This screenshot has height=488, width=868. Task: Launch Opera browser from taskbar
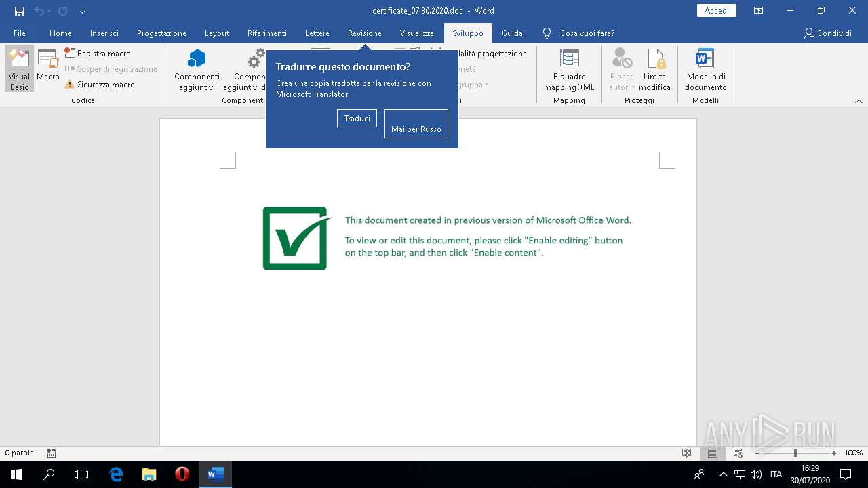(182, 474)
